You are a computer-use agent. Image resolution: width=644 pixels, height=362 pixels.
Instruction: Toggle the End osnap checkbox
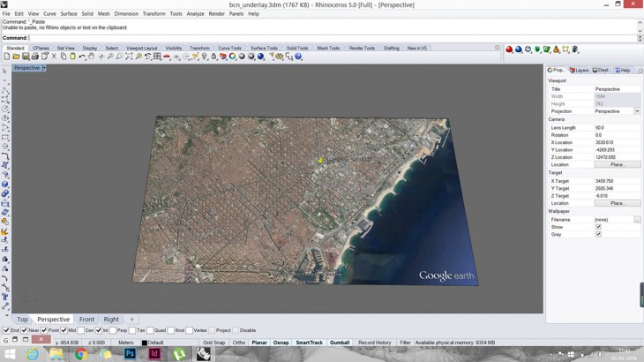(7, 330)
